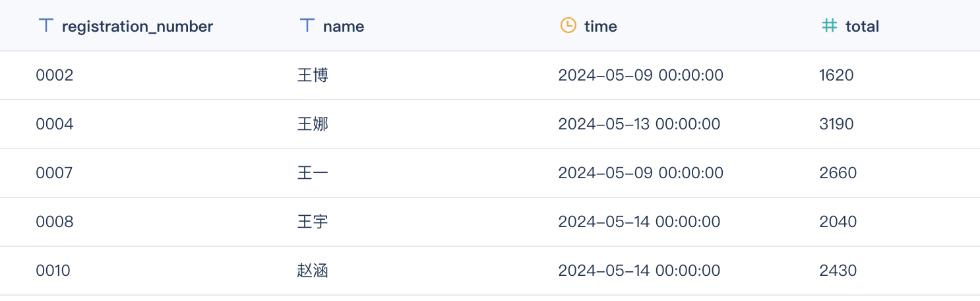Click the number-type hash icon beside total

tap(829, 26)
